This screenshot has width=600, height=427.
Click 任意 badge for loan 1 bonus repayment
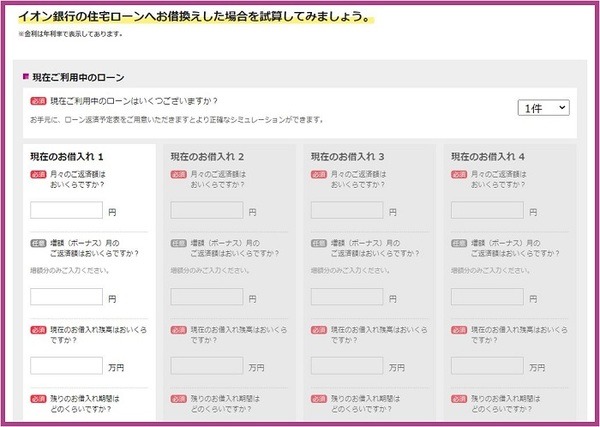38,243
